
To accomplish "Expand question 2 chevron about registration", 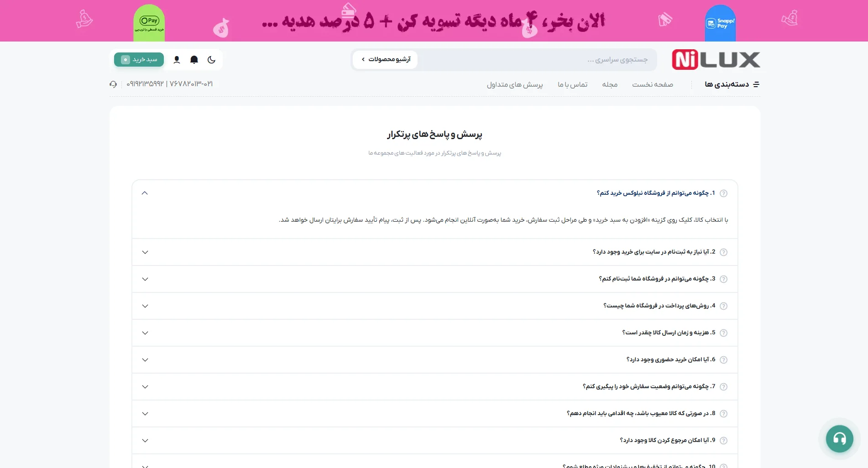I will (145, 252).
